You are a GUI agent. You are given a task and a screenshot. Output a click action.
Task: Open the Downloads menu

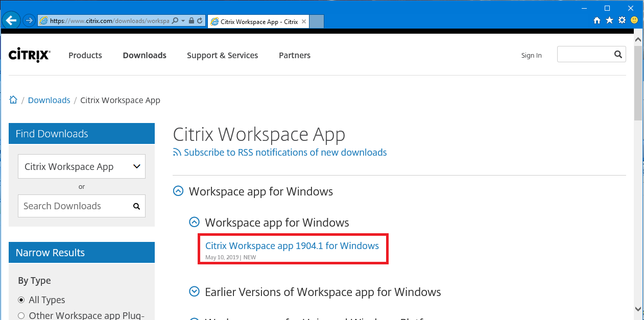point(145,55)
